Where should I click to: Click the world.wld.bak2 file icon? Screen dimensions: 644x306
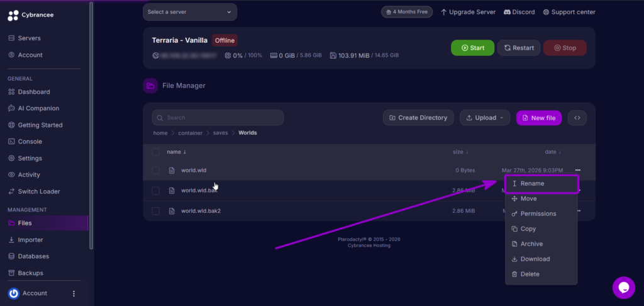172,211
